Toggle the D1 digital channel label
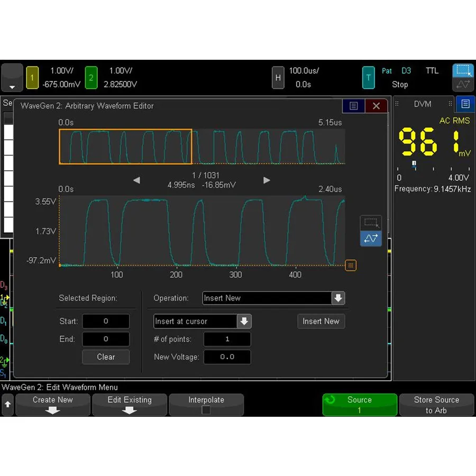 click(4, 321)
